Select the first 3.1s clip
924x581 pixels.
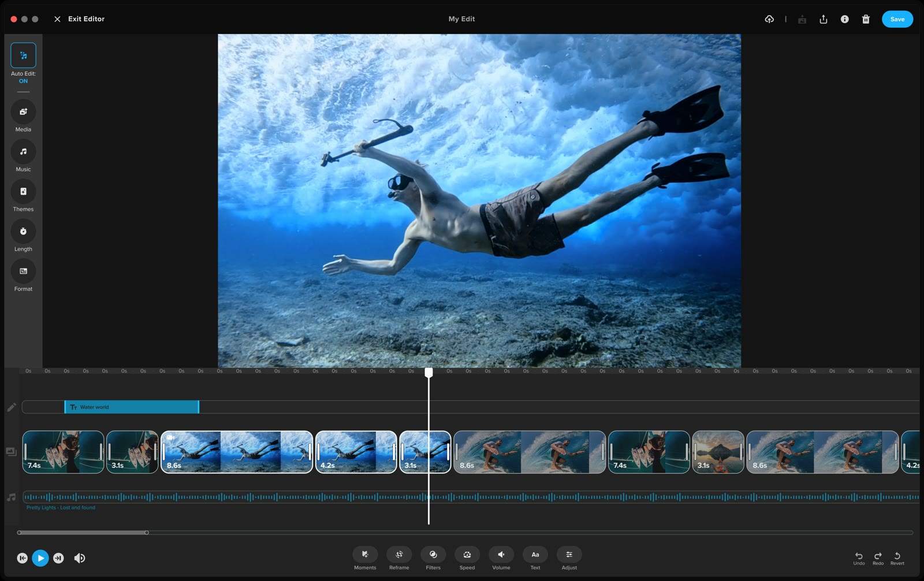coord(132,452)
